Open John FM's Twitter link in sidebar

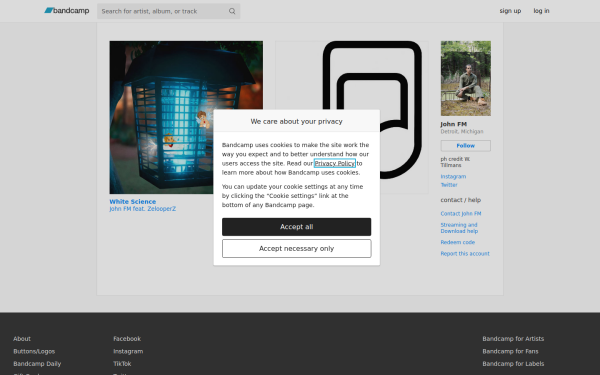pos(449,185)
